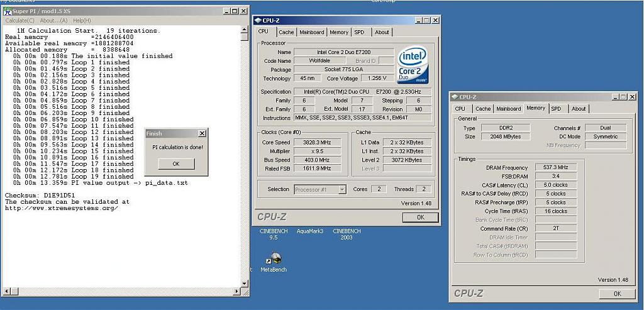Click the Cores count value 2
Viewport: 644px width, 310px height.
click(378, 189)
